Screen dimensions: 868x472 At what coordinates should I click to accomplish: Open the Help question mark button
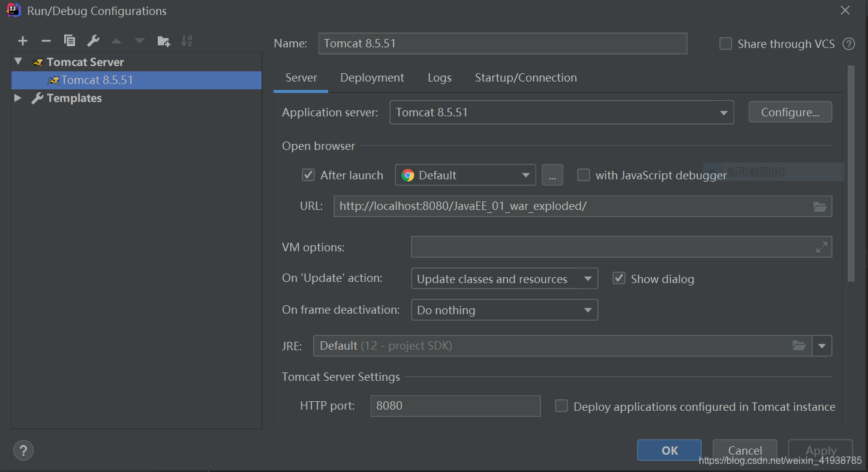(23, 450)
